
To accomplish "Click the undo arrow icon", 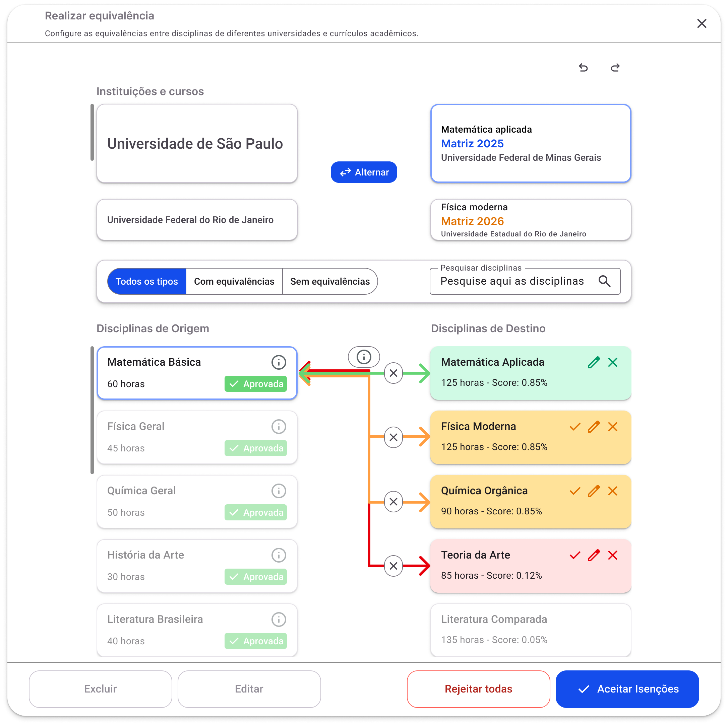I will [583, 68].
